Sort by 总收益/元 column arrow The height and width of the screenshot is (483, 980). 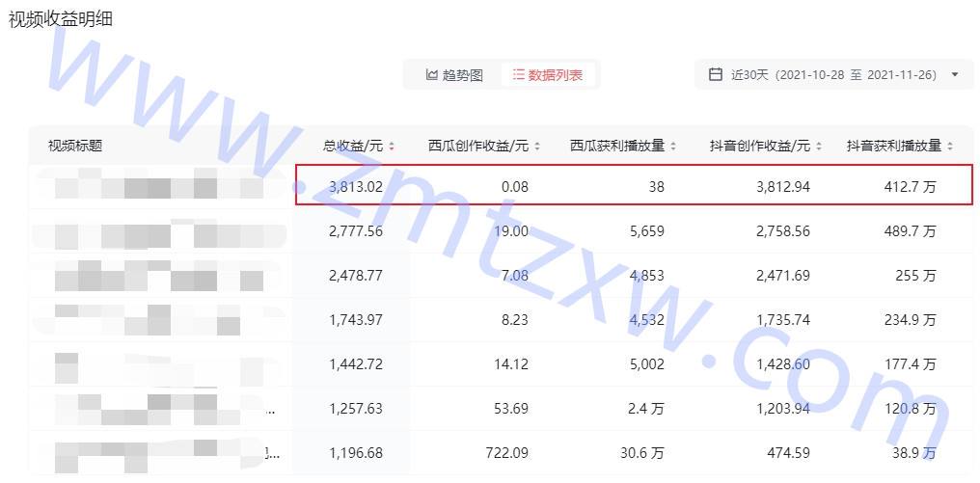[392, 147]
